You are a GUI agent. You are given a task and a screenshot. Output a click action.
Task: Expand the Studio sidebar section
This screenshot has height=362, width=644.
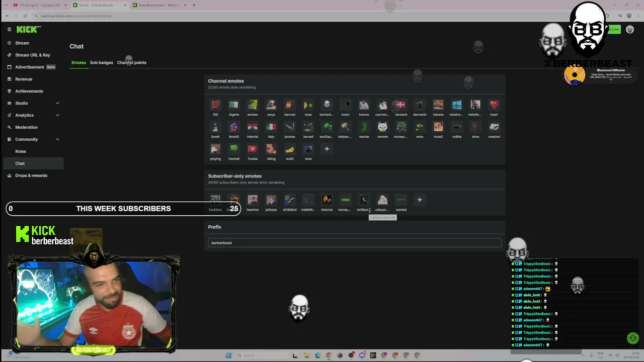57,103
